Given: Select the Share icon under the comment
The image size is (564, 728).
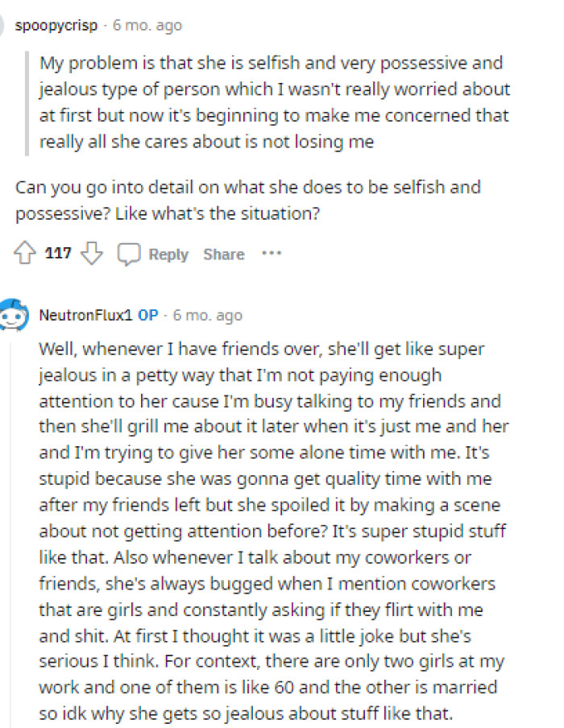Looking at the screenshot, I should coord(223,254).
